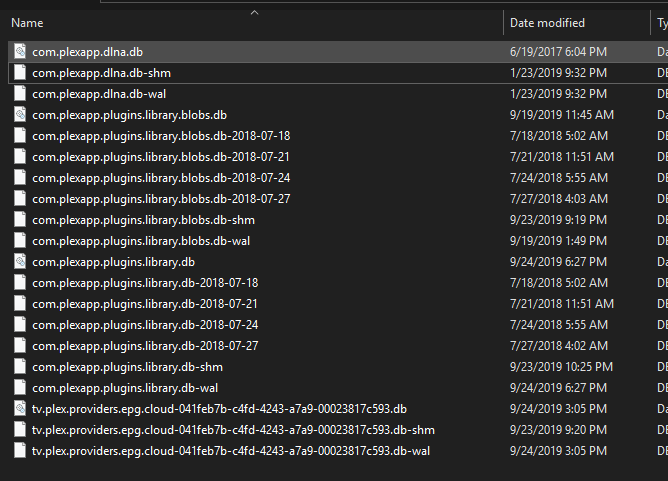This screenshot has height=481, width=668.
Task: Click the library.blobs.db database file icon
Action: tap(20, 115)
